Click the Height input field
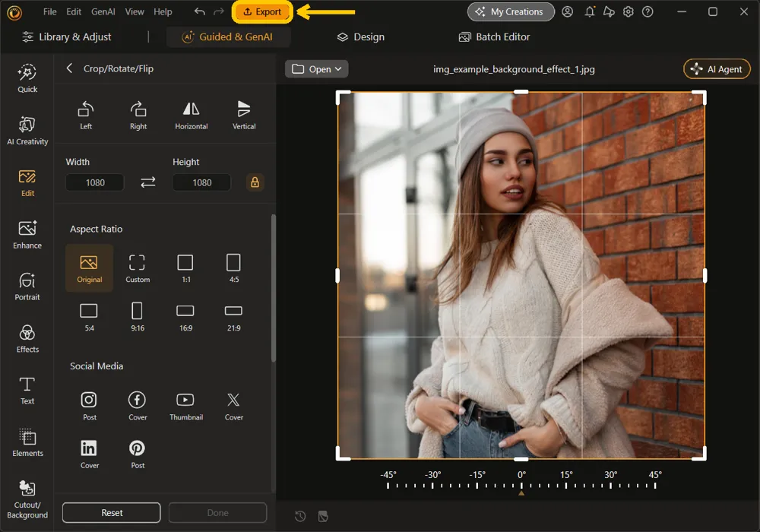This screenshot has height=532, width=760. click(201, 182)
